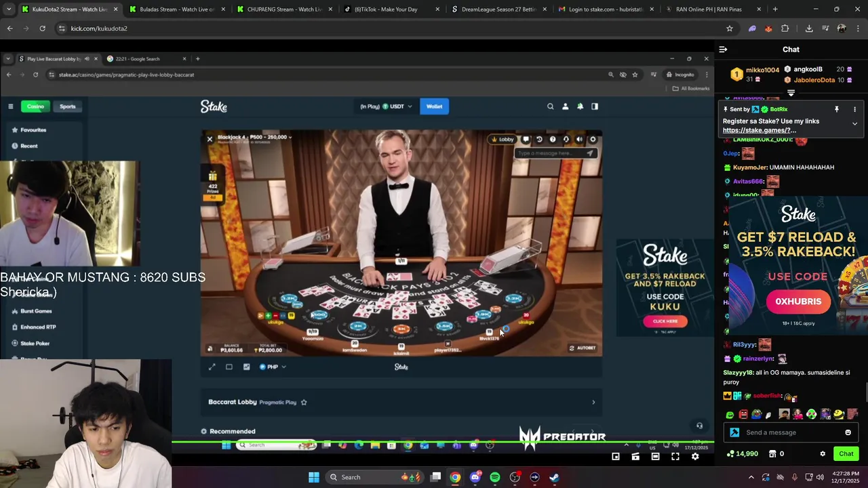868x488 pixels.
Task: Click the green Chat send button
Action: 846,454
